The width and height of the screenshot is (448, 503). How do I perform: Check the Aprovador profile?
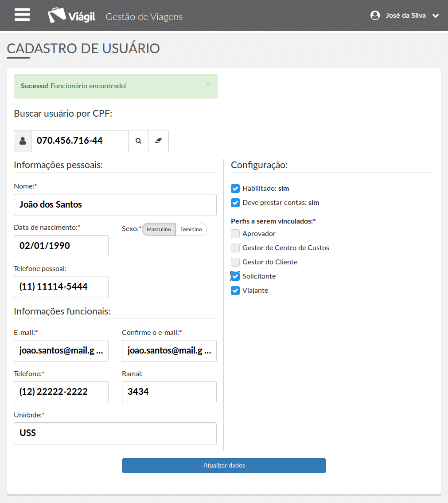coord(235,234)
